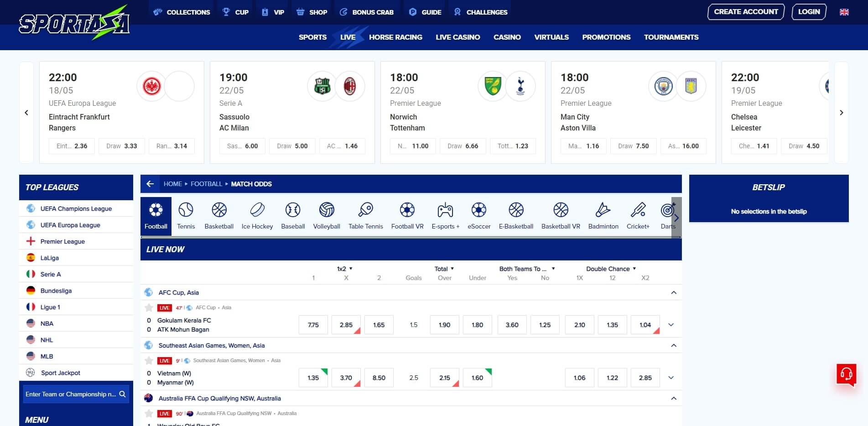The height and width of the screenshot is (426, 868).
Task: Select the Basketball sport icon
Action: [x=219, y=210]
